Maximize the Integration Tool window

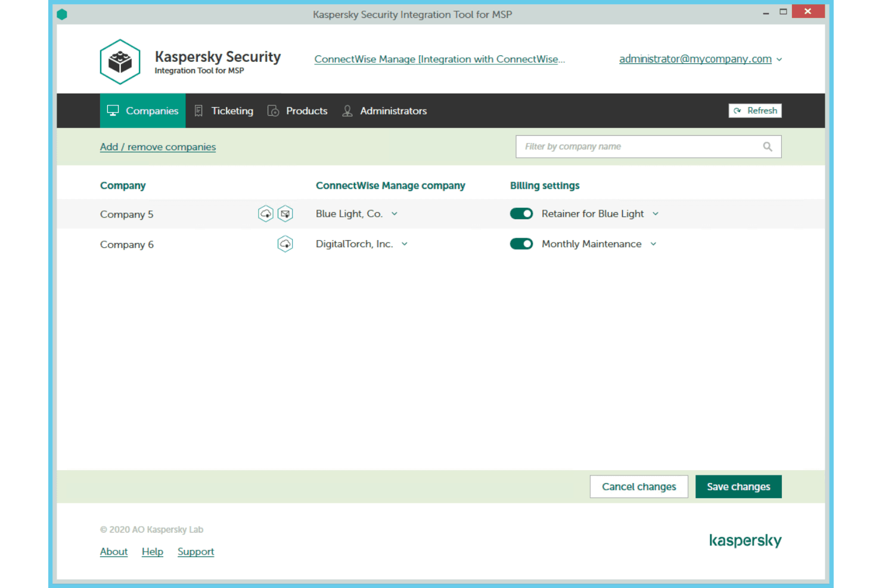(x=783, y=12)
